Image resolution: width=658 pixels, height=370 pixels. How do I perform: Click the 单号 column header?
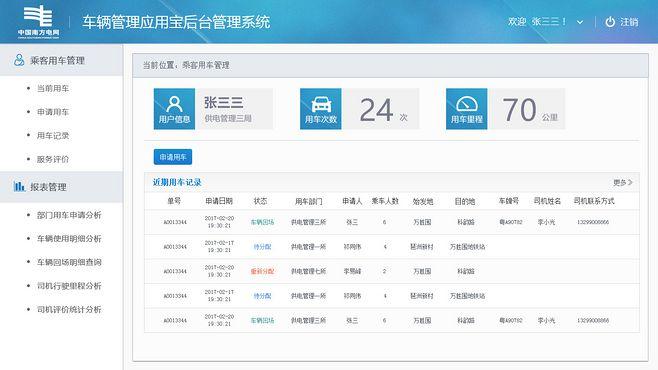[x=174, y=201]
